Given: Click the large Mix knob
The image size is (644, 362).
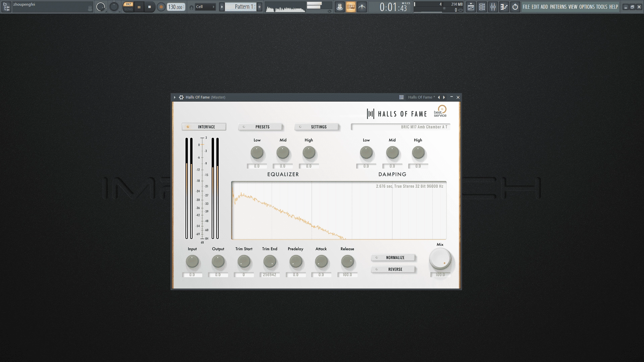Looking at the screenshot, I should point(440,259).
